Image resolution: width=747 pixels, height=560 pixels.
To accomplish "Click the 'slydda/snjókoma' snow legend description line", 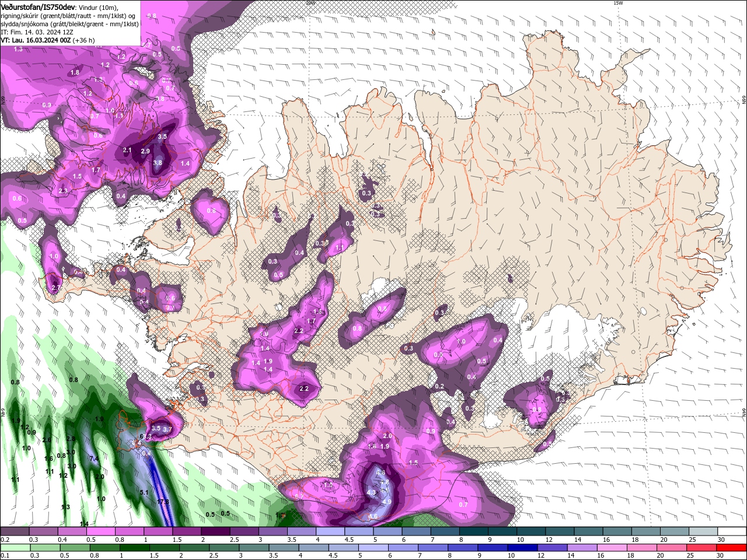I will click(x=69, y=24).
